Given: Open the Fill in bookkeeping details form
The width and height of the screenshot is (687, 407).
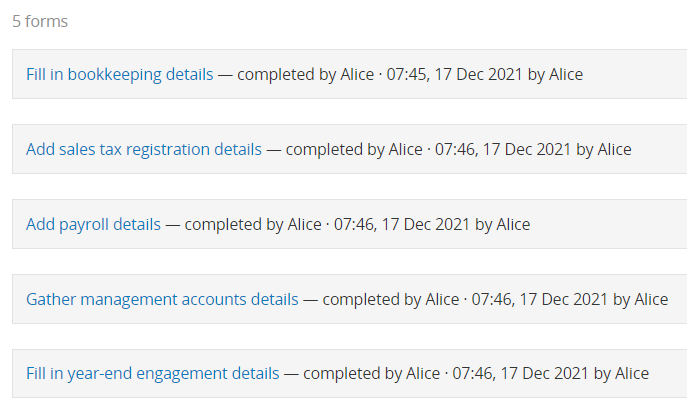Looking at the screenshot, I should (120, 74).
